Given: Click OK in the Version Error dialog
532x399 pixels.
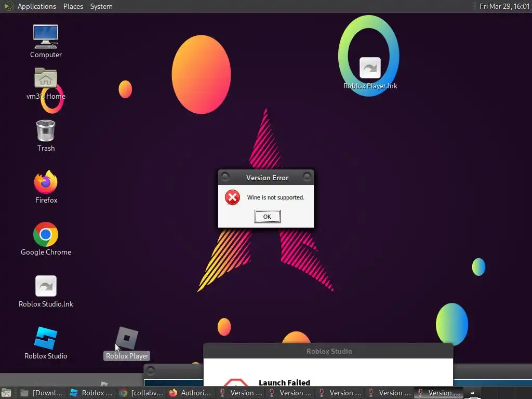Looking at the screenshot, I should pos(267,217).
